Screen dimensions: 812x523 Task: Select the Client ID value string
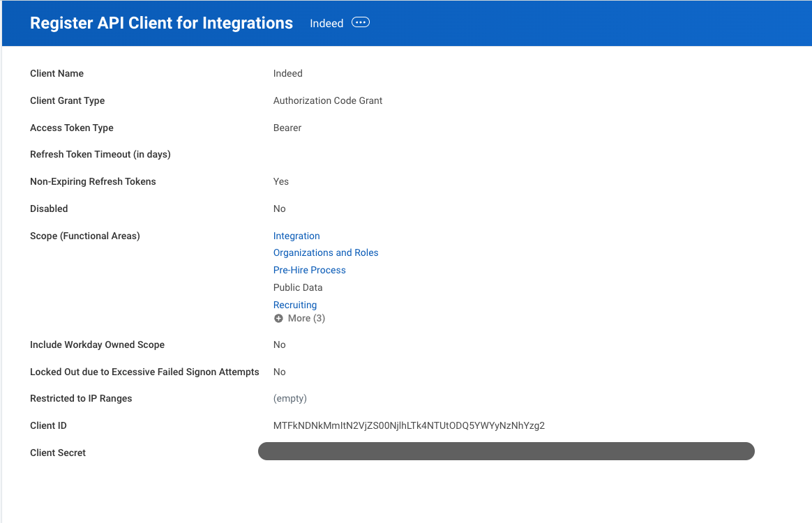click(409, 425)
